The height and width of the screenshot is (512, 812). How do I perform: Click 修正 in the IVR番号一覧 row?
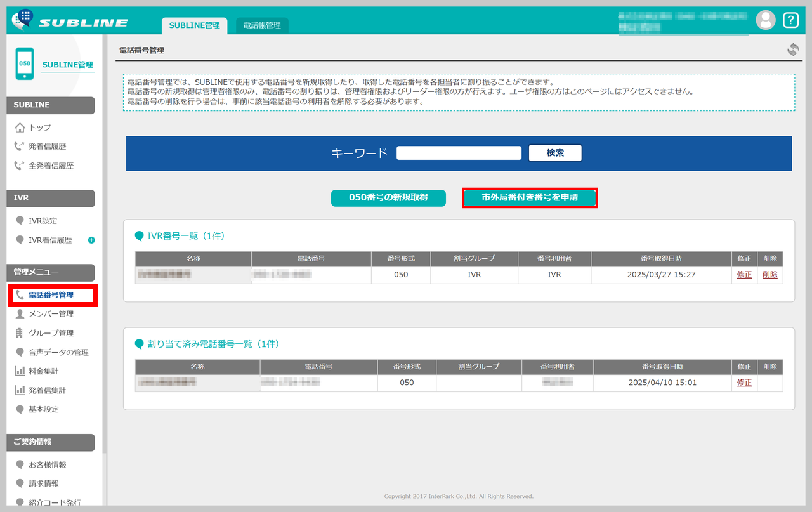coord(744,275)
